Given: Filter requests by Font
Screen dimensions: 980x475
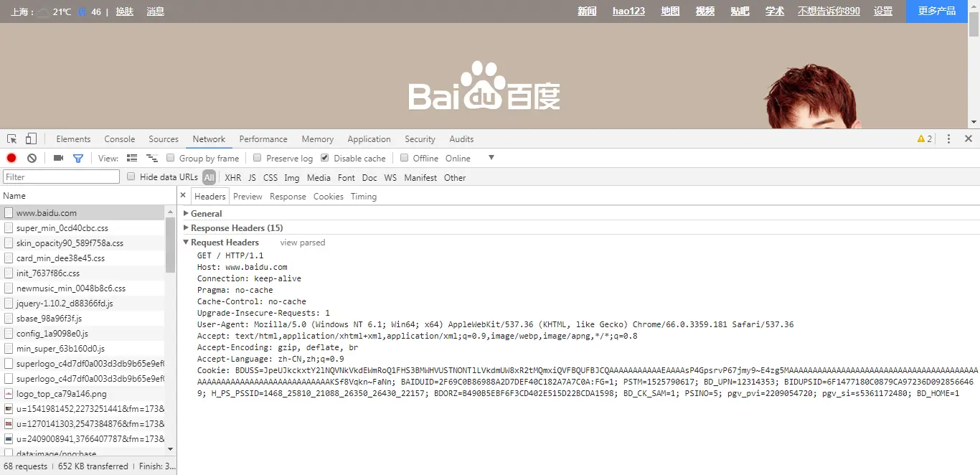Looking at the screenshot, I should pyautogui.click(x=347, y=177).
